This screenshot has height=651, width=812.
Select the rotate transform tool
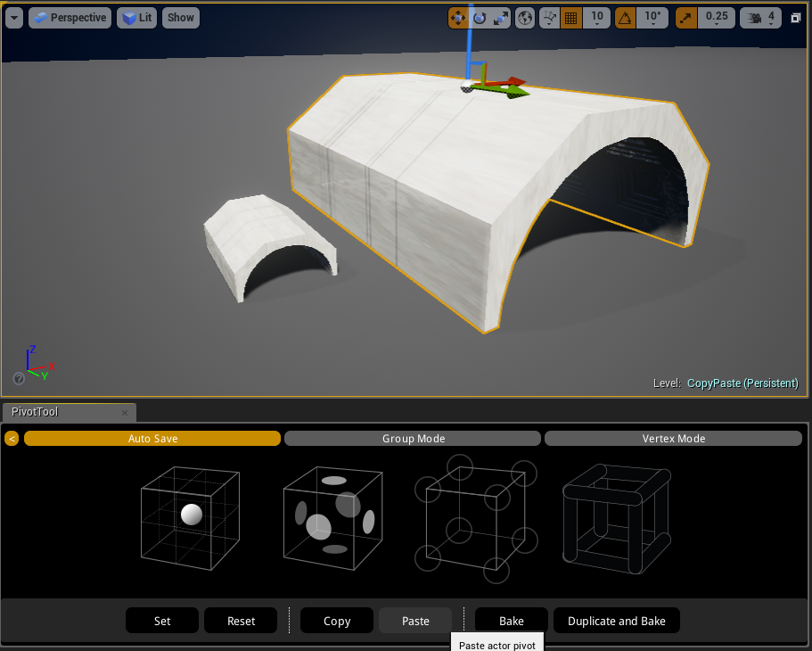coord(480,18)
